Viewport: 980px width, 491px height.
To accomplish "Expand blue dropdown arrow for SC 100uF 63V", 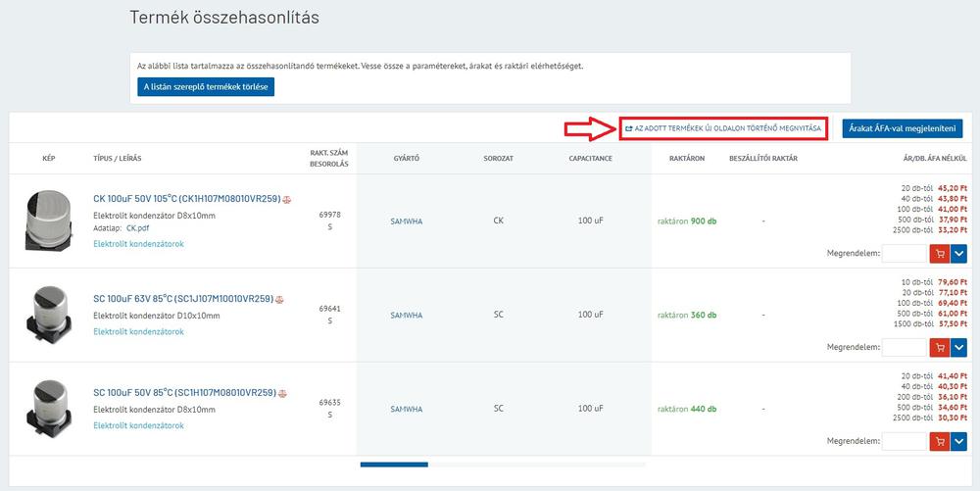I will (x=958, y=348).
